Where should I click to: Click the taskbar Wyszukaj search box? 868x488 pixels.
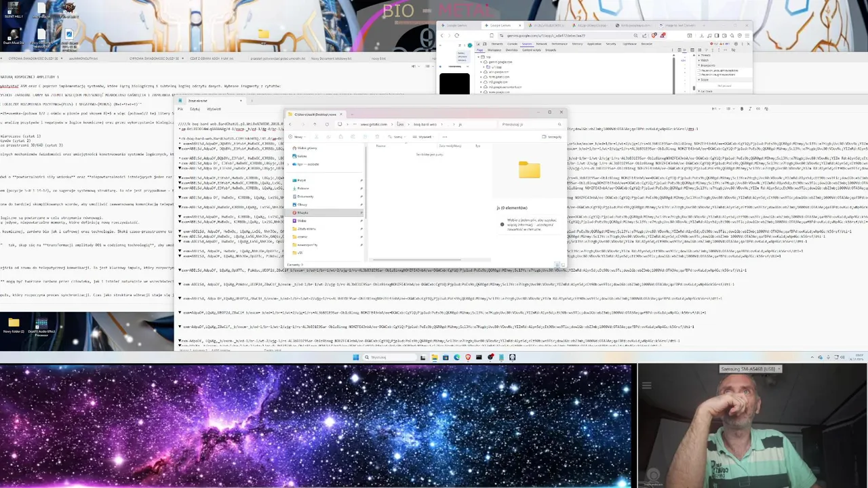pyautogui.click(x=390, y=357)
